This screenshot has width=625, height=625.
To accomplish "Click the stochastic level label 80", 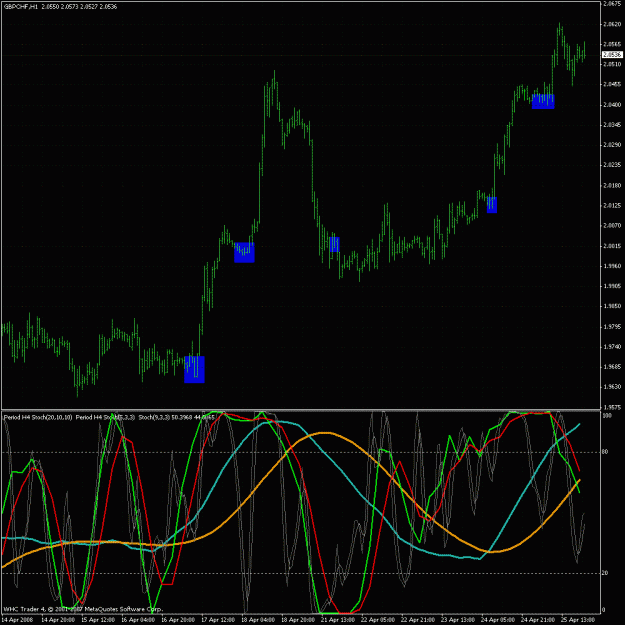I will click(605, 452).
